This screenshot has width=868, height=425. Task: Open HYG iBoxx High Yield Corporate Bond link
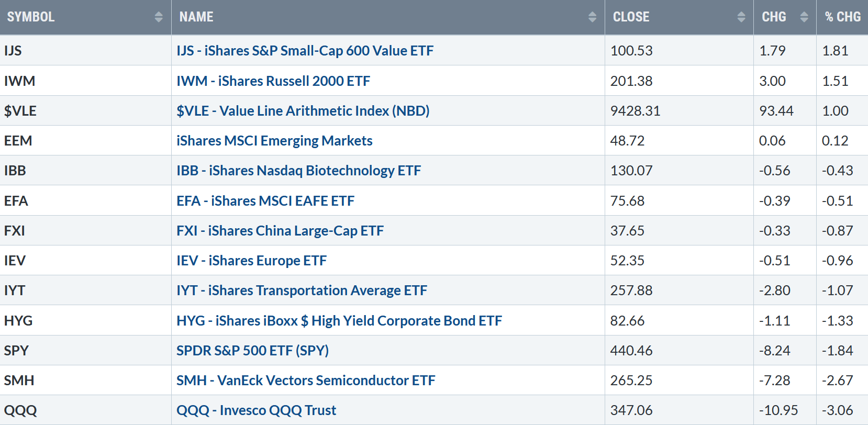coord(339,321)
